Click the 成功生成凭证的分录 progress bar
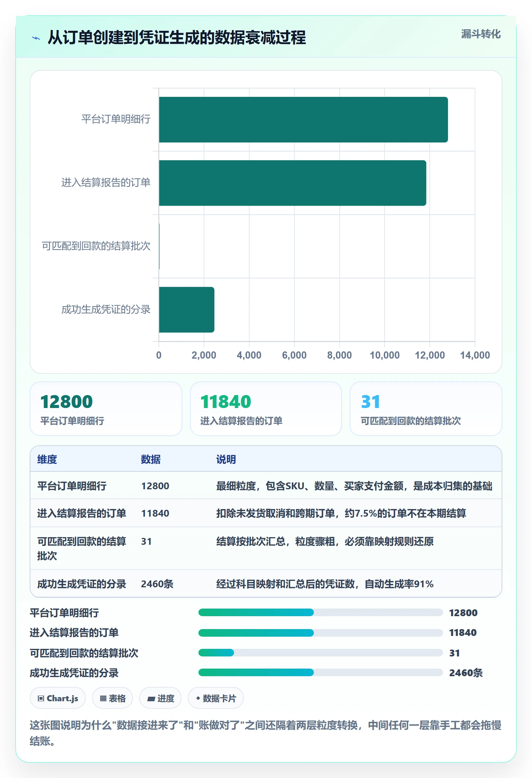Viewport: 532px width, 778px height. 321,672
